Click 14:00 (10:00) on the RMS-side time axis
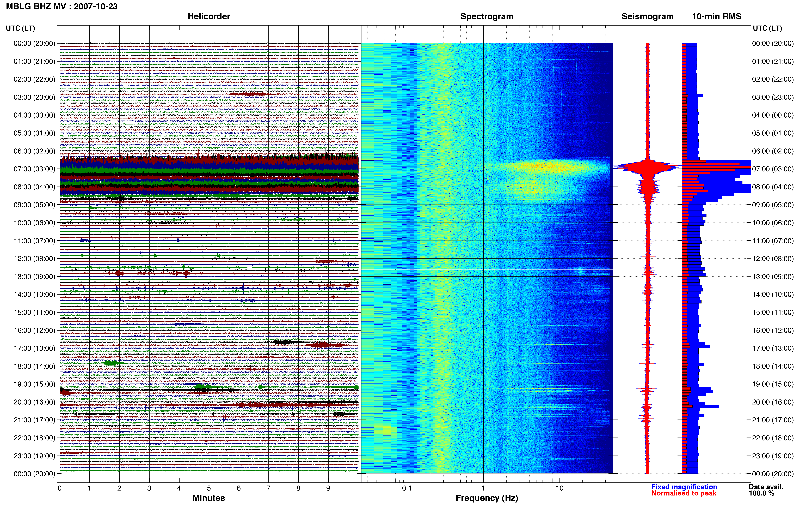 773,295
